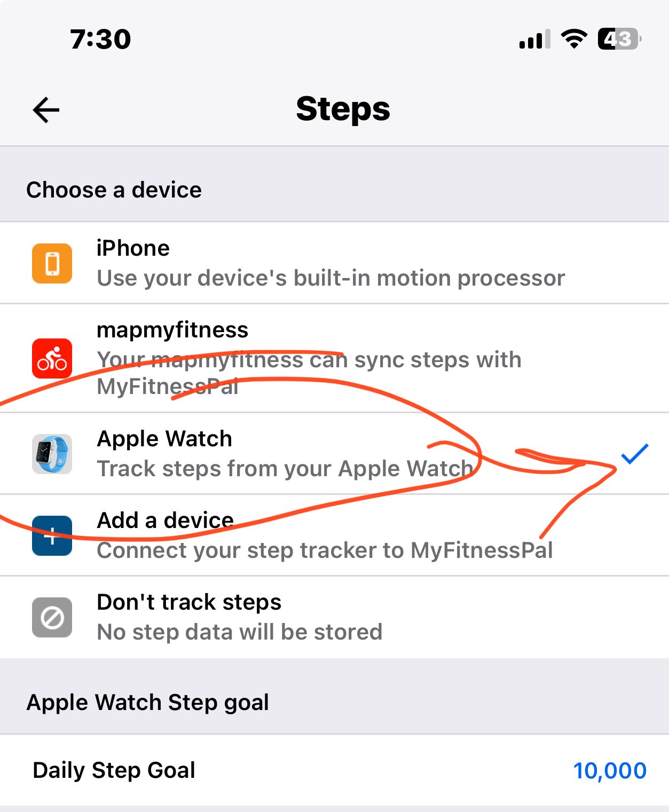669x812 pixels.
Task: Open the Add a device row
Action: [334, 535]
